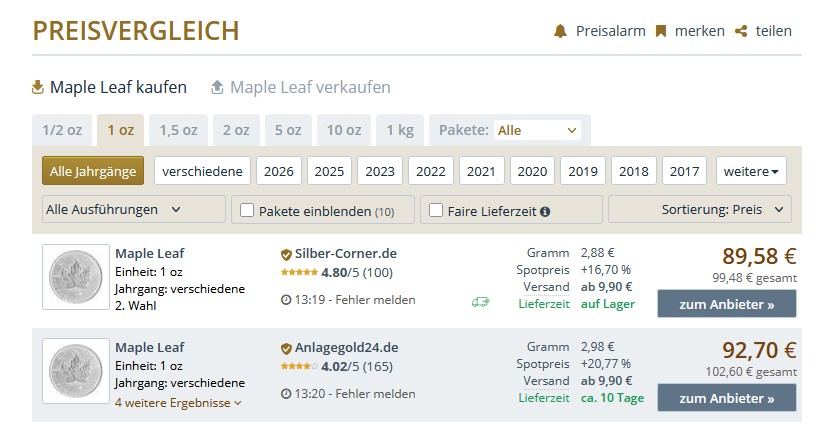The width and height of the screenshot is (822, 431).
Task: Click the Maple Leaf kaufen download icon
Action: click(38, 87)
